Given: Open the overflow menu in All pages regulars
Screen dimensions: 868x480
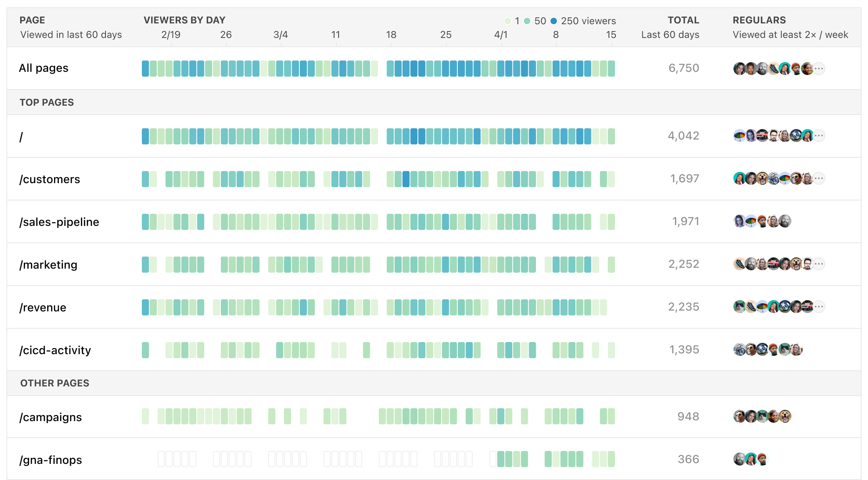Looking at the screenshot, I should point(819,68).
